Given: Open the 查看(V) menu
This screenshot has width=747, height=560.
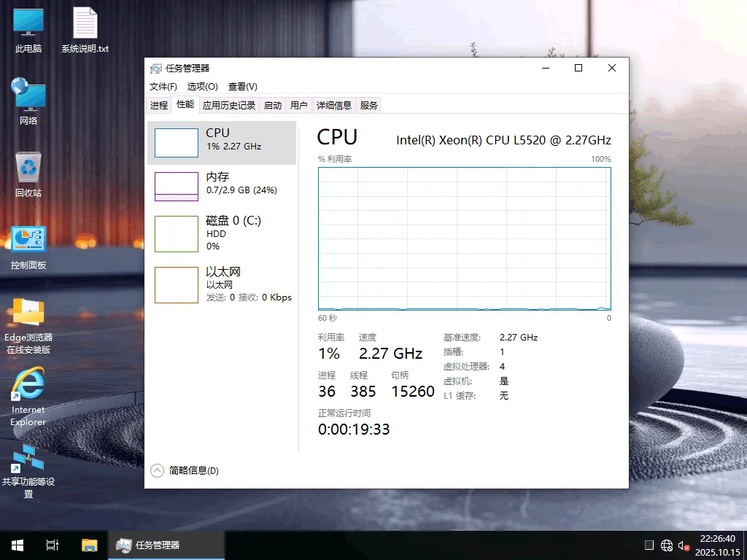Looking at the screenshot, I should [244, 86].
